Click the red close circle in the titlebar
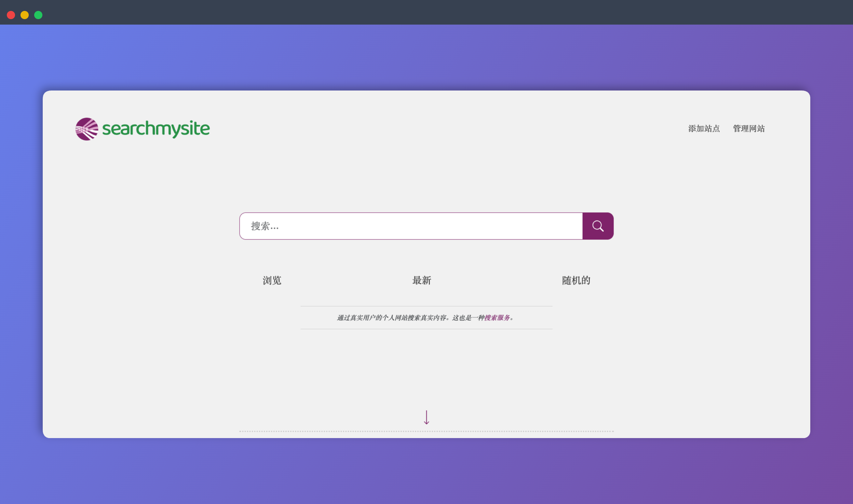This screenshot has height=504, width=853. (11, 15)
